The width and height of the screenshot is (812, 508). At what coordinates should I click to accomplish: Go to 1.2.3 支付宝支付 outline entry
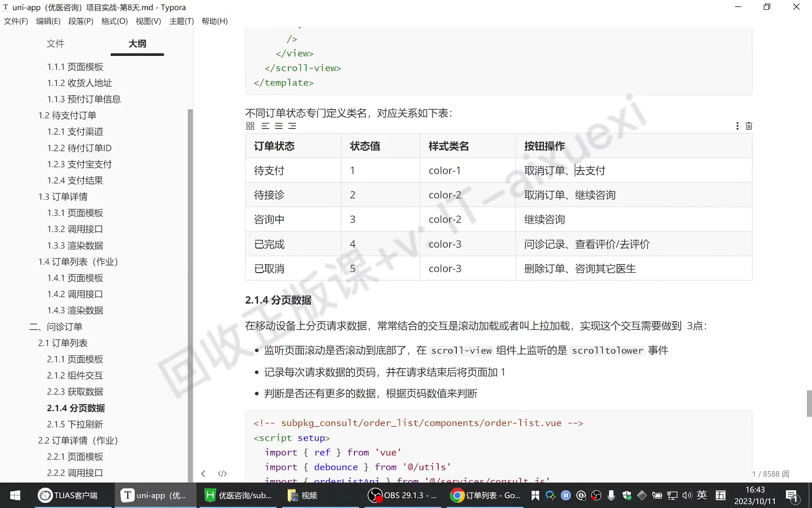pyautogui.click(x=79, y=164)
